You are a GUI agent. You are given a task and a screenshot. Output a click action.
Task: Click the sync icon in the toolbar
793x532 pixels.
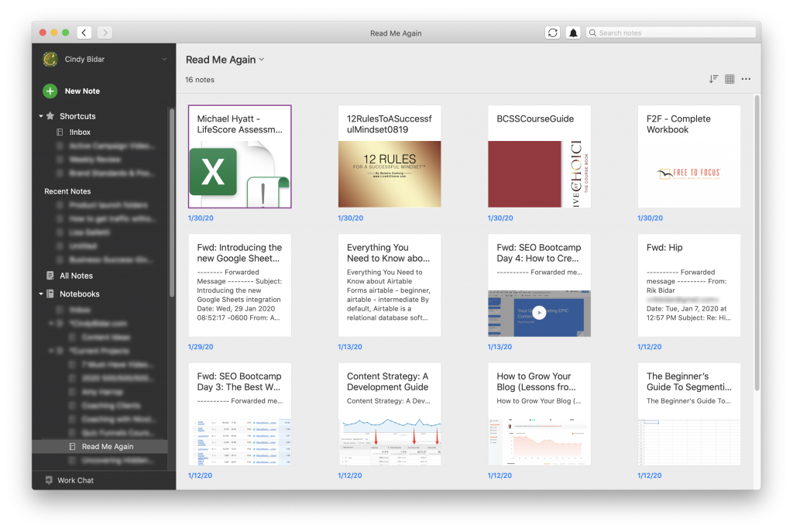553,33
